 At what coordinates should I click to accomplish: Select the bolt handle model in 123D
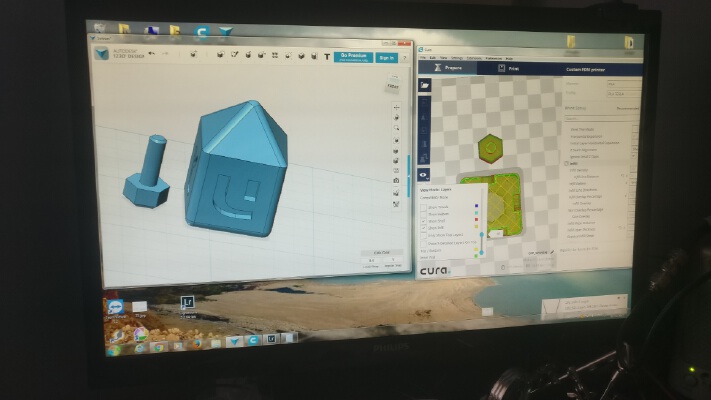point(147,172)
